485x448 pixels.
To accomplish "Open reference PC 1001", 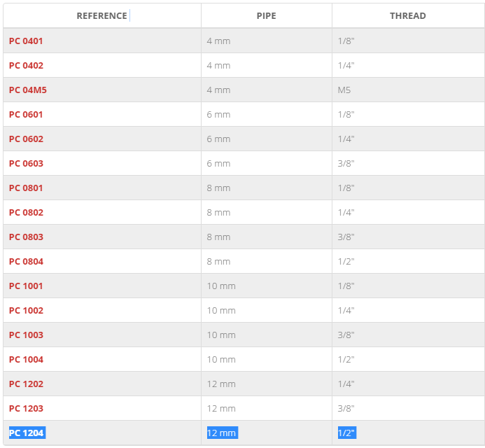I will [26, 286].
